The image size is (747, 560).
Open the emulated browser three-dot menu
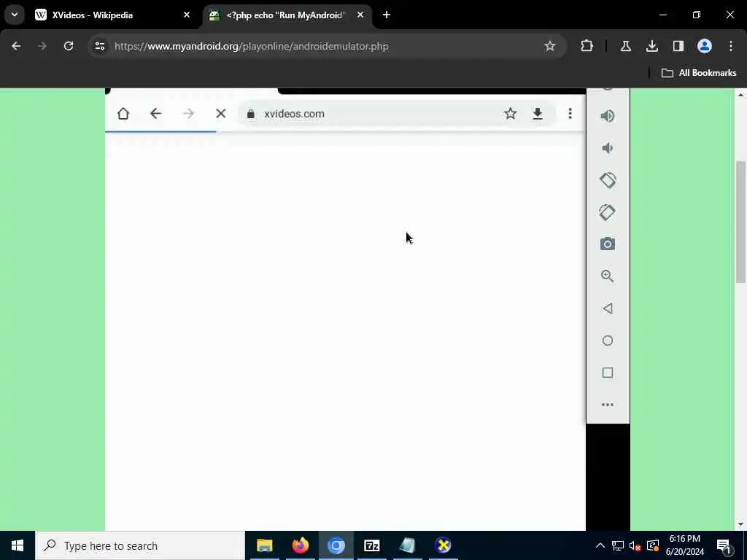click(570, 113)
